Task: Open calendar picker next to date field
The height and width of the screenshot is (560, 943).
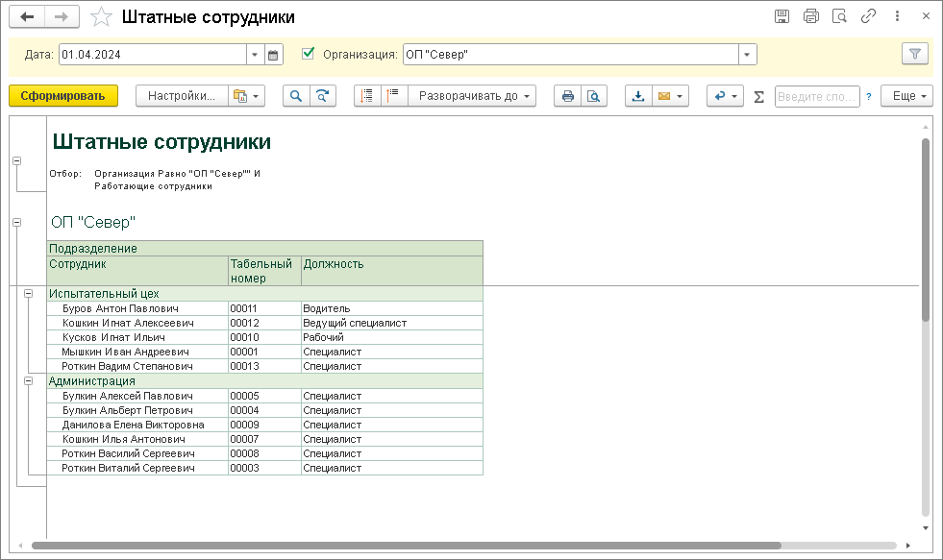Action: (x=274, y=55)
